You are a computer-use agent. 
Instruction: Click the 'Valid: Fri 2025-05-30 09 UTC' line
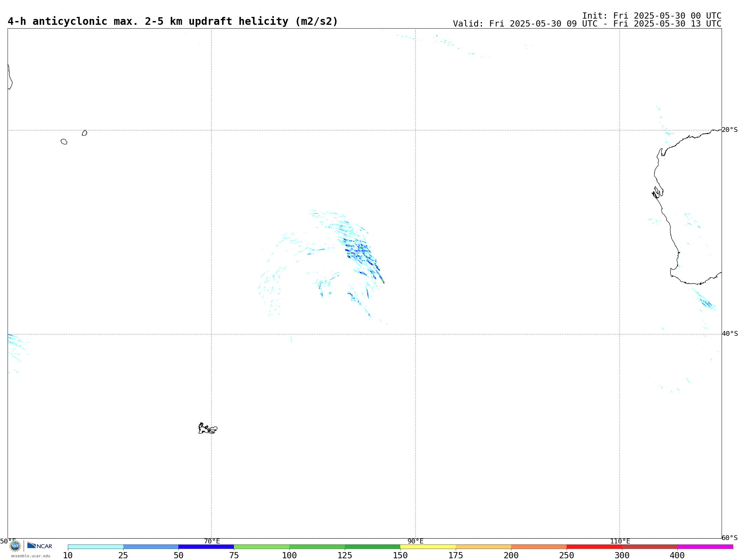[x=587, y=24]
